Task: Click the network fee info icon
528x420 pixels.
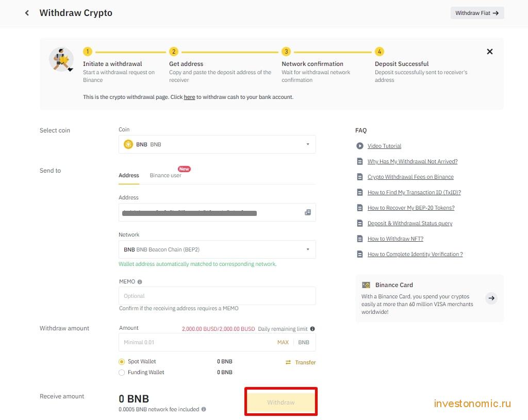Action: [x=204, y=409]
